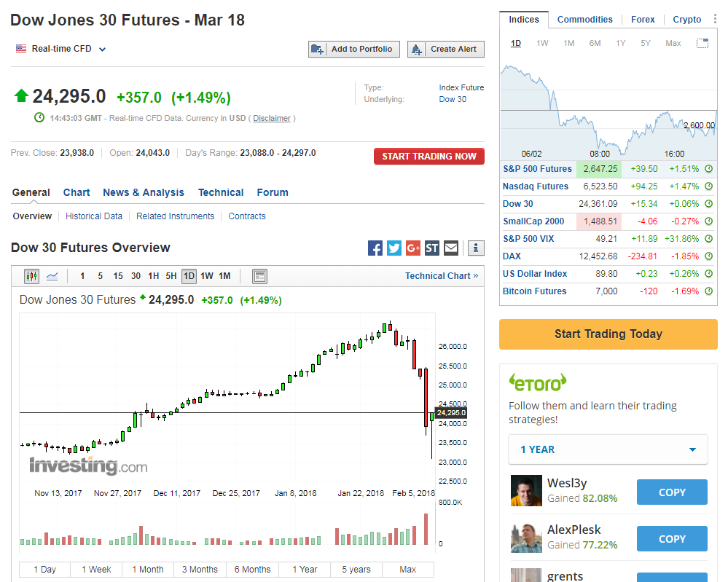Select Max chart range
Image resolution: width=728 pixels, height=582 pixels.
(x=408, y=569)
